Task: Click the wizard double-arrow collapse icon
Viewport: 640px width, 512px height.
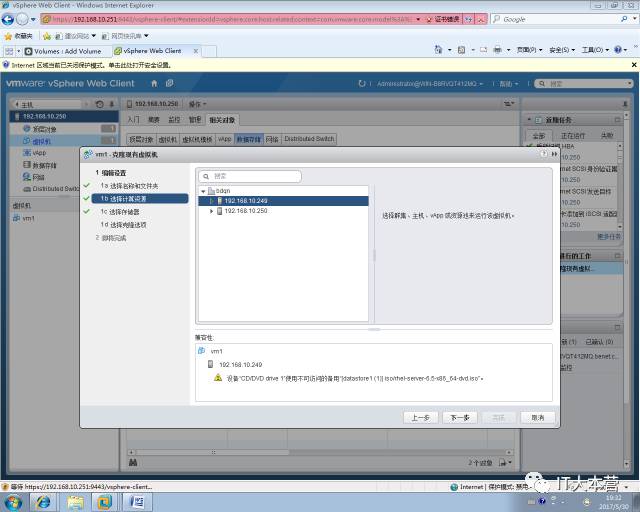Action: [554, 154]
